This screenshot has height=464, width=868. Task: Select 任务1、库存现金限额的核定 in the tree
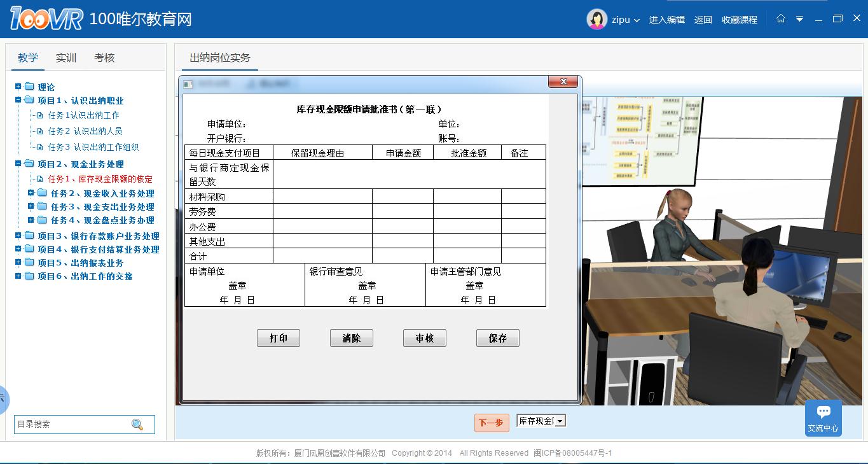(100, 179)
